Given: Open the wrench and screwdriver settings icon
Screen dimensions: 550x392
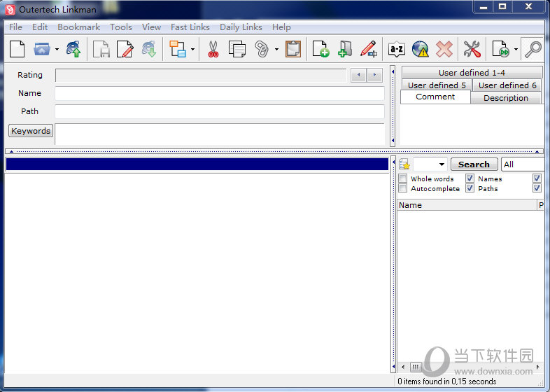Looking at the screenshot, I should point(472,49).
